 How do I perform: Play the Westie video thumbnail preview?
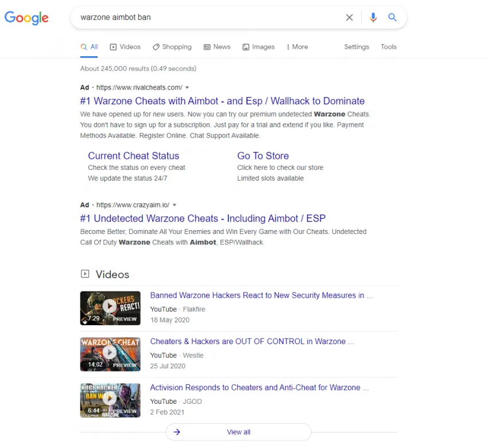tap(110, 353)
